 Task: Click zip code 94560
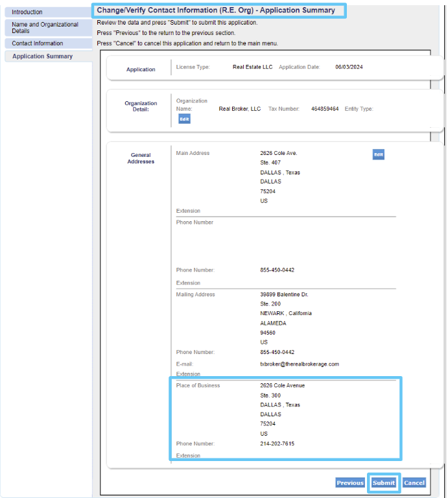pos(268,333)
